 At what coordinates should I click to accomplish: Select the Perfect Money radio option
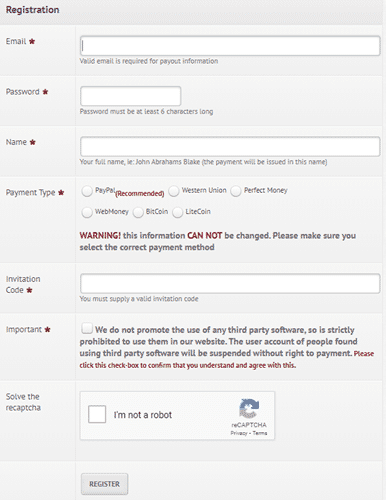[236, 191]
